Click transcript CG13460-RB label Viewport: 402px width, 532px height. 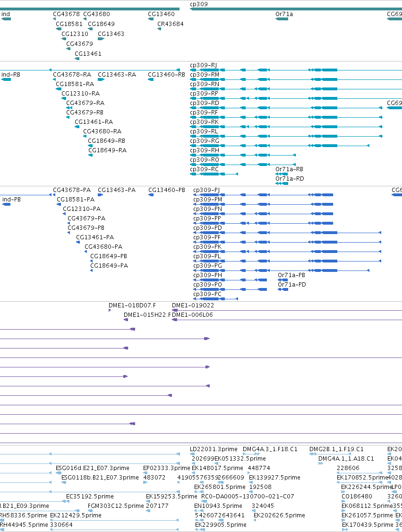[x=166, y=74]
